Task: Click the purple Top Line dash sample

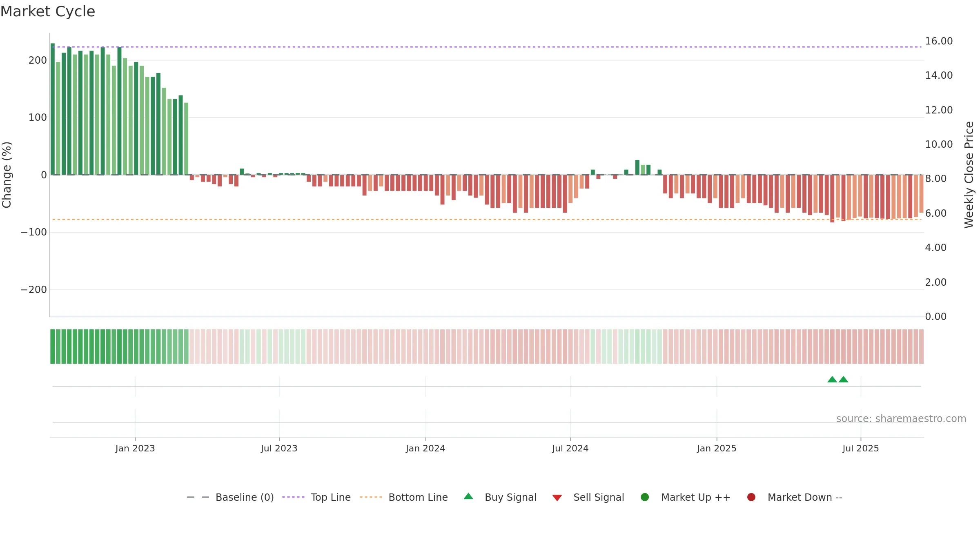Action: click(x=293, y=497)
